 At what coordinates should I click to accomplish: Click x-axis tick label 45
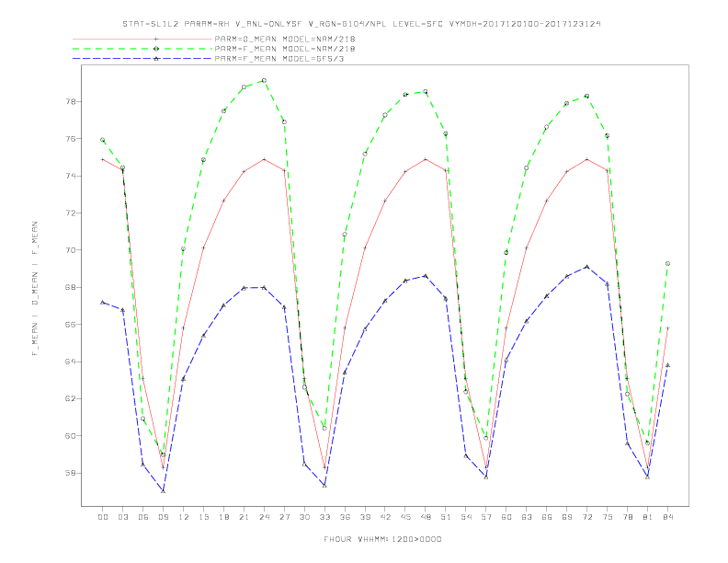[405, 517]
